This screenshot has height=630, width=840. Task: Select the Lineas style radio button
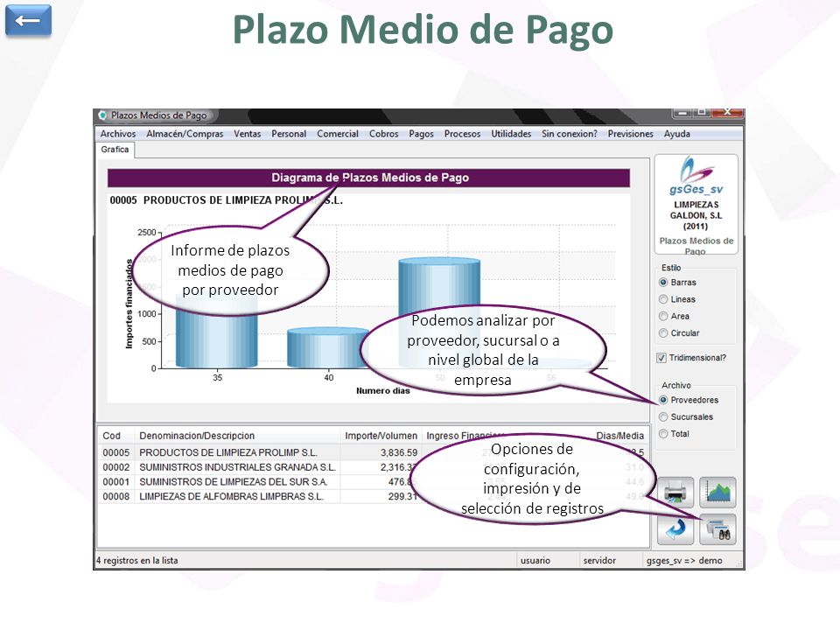tap(663, 299)
